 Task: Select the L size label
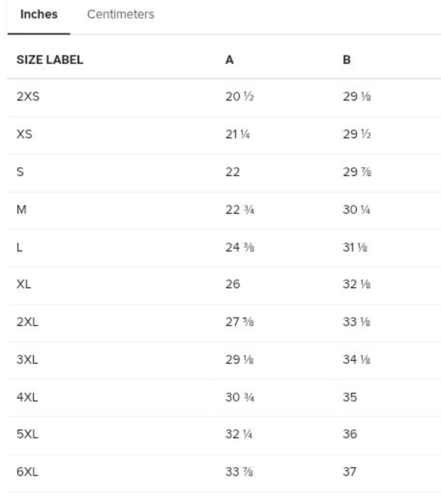pyautogui.click(x=20, y=247)
